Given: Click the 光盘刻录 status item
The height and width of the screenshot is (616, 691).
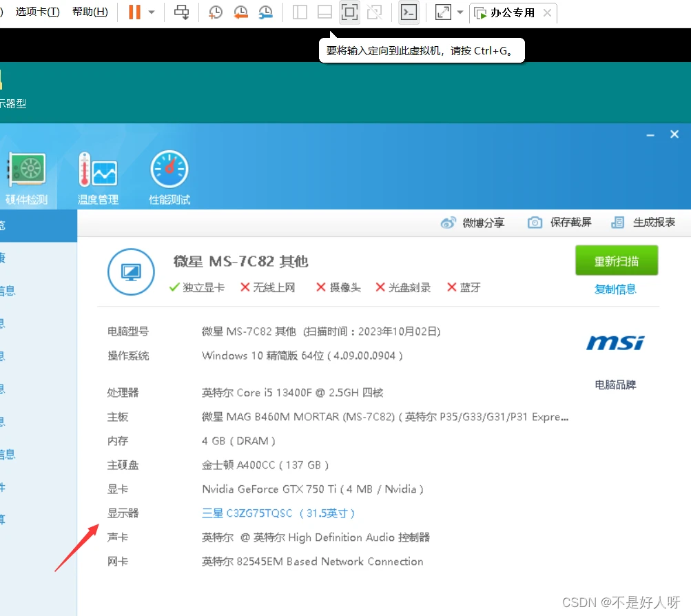Looking at the screenshot, I should coord(403,288).
